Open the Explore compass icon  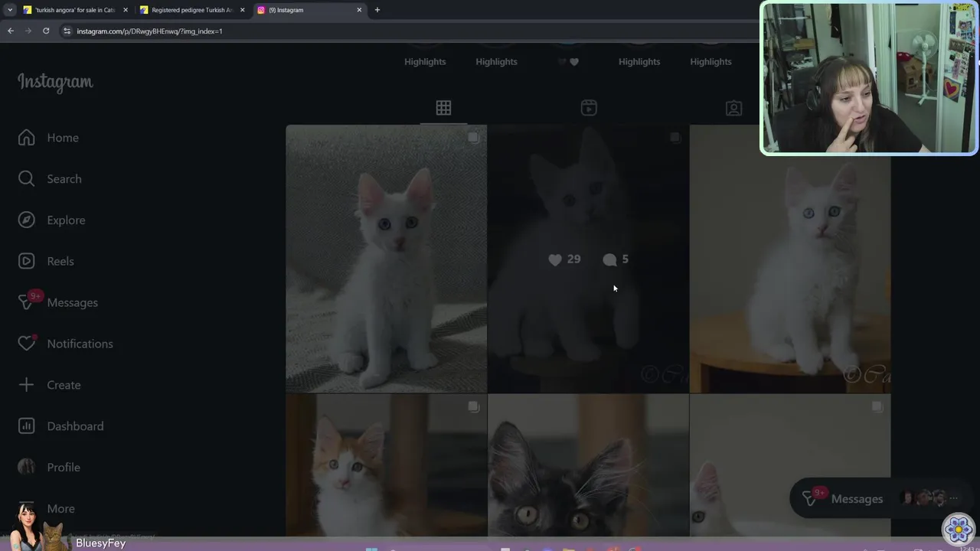[x=26, y=220]
